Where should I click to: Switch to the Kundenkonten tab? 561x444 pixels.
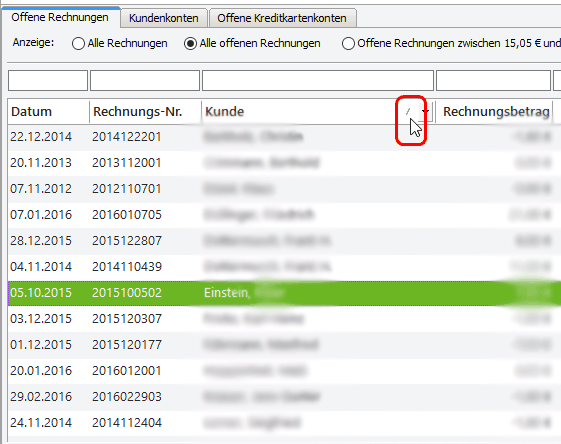[x=164, y=18]
